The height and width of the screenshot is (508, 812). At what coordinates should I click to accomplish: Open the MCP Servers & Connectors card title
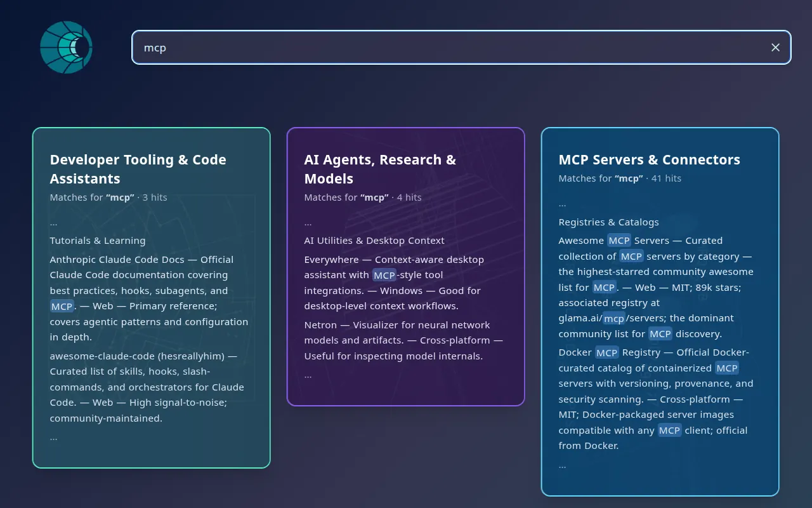(x=649, y=159)
